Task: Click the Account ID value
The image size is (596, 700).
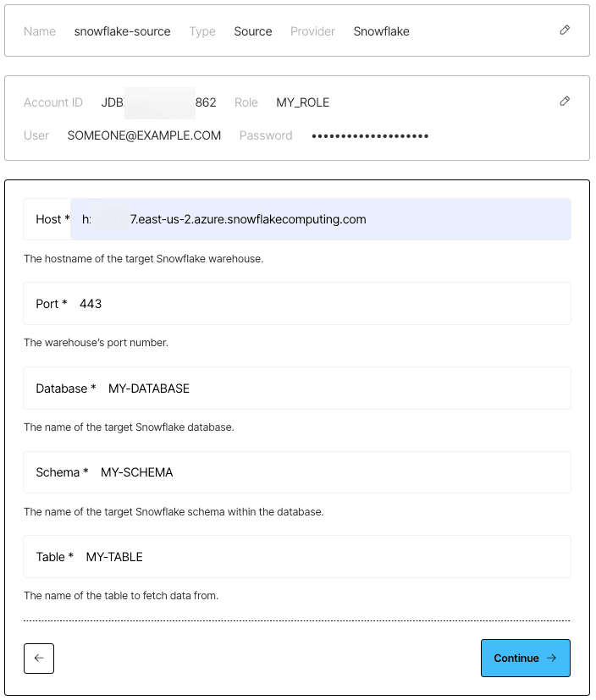Action: pos(158,102)
